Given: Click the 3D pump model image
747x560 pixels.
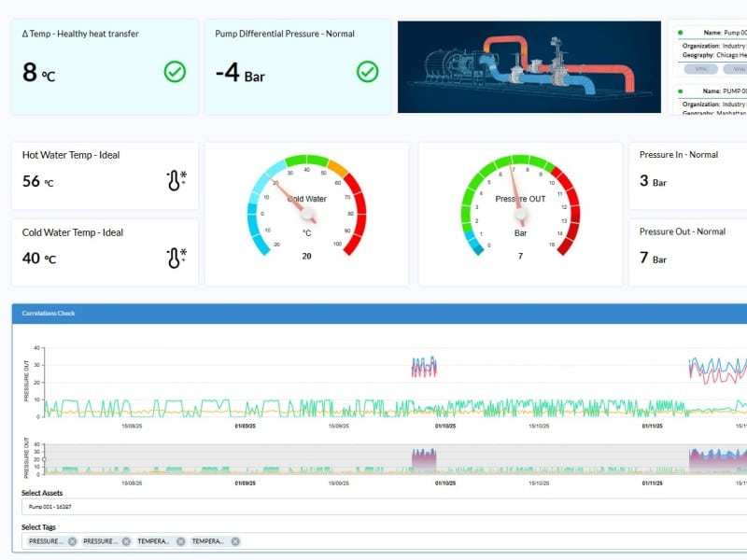Looking at the screenshot, I should tap(529, 67).
